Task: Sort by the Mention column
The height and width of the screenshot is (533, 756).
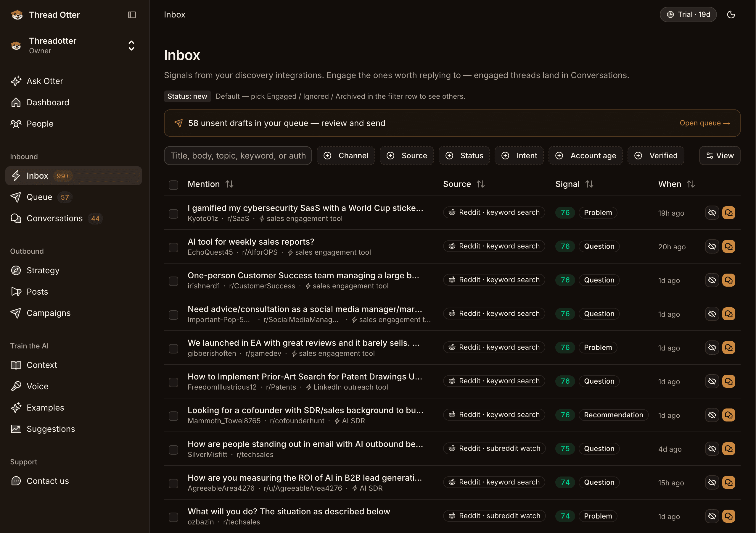Action: tap(210, 184)
